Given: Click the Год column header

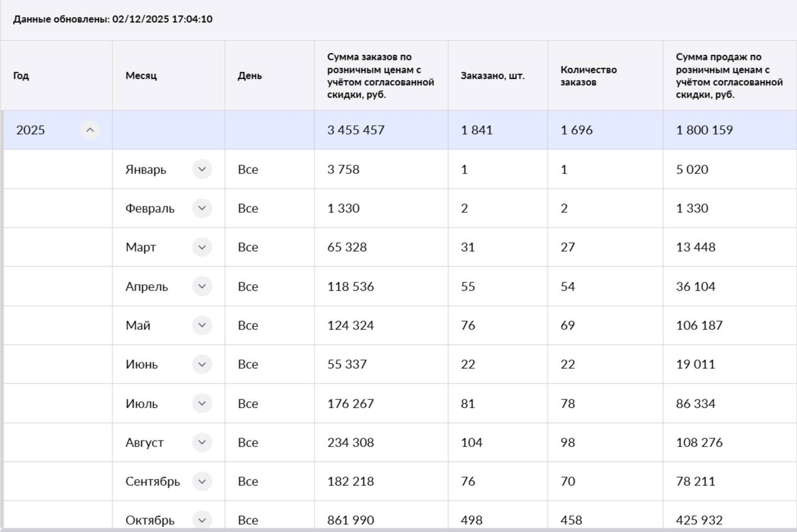Looking at the screenshot, I should click(x=21, y=76).
